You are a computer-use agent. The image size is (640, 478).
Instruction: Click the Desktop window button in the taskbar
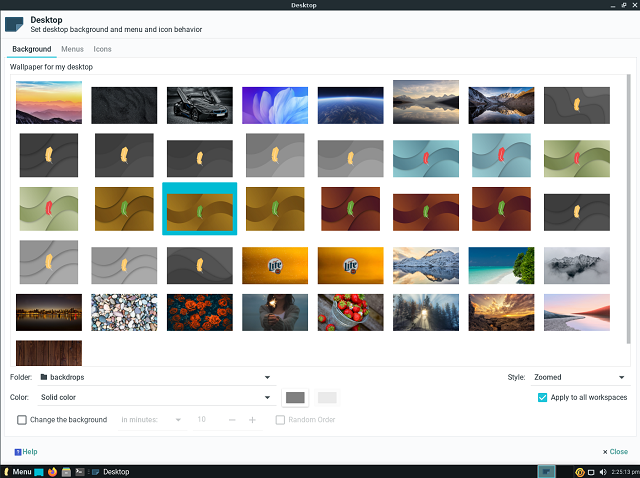110,471
